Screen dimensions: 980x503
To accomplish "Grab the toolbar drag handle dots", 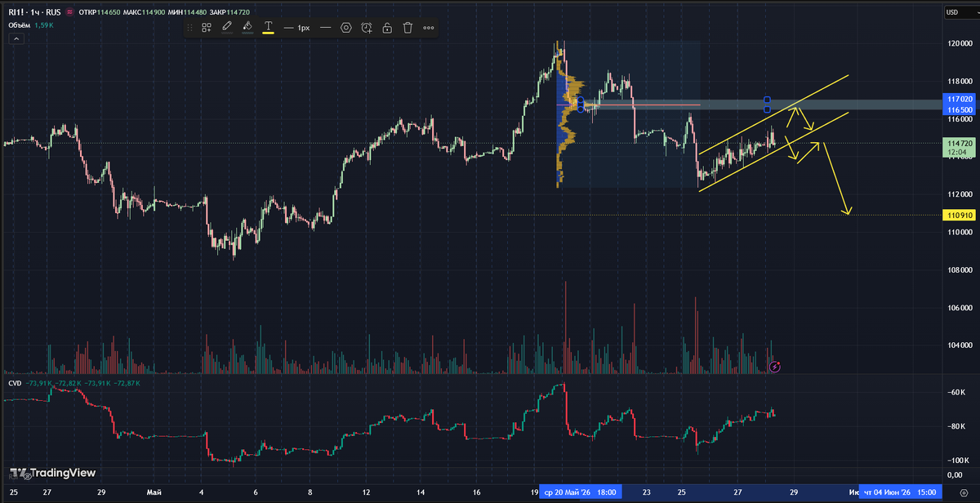I will point(189,28).
